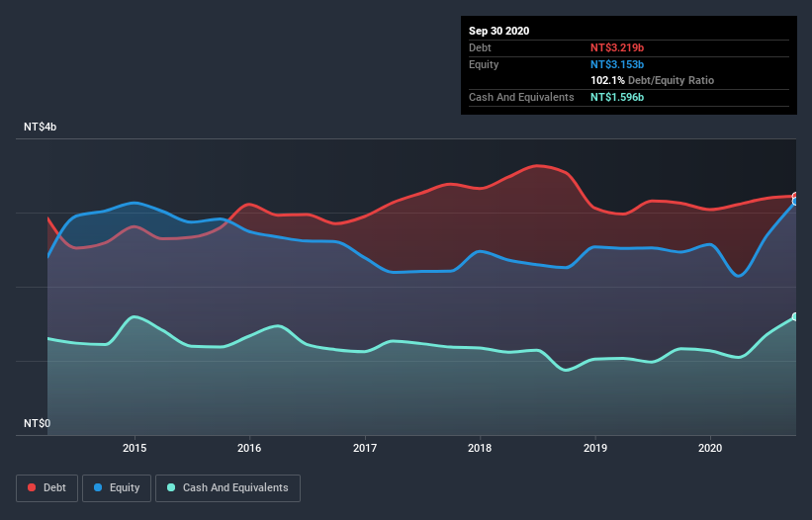The image size is (812, 520).
Task: Click the 2020 x-axis label
Action: [710, 448]
